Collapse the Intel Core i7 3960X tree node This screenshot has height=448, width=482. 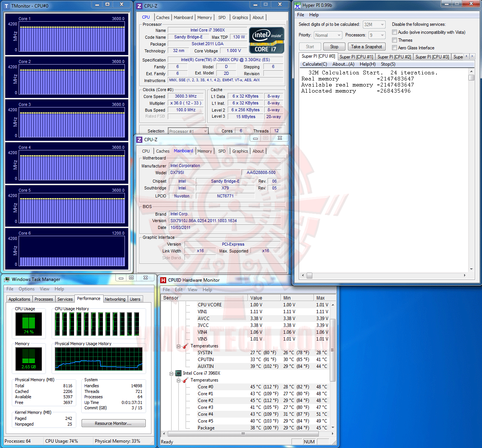pos(172,374)
